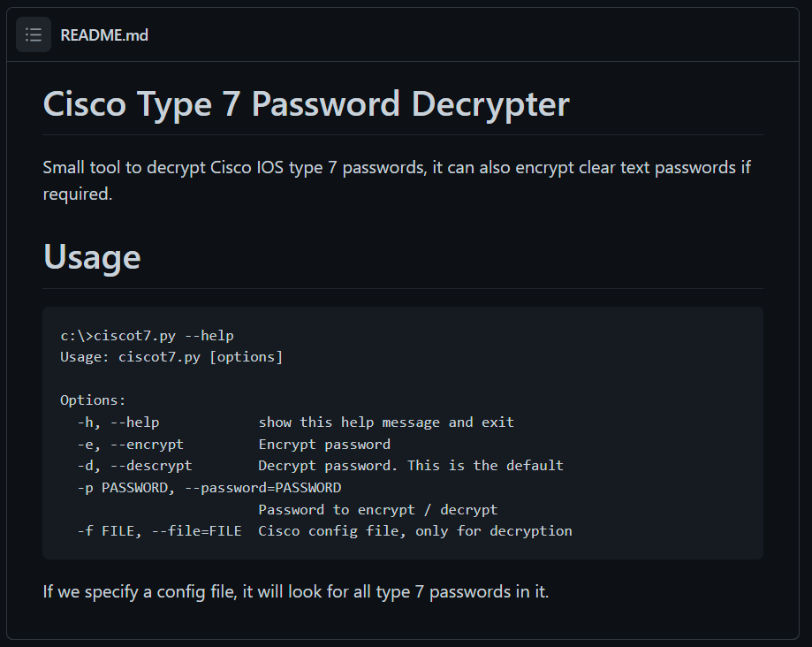
Task: Click 'Cisco config file, only for decryption' text
Action: coord(415,531)
